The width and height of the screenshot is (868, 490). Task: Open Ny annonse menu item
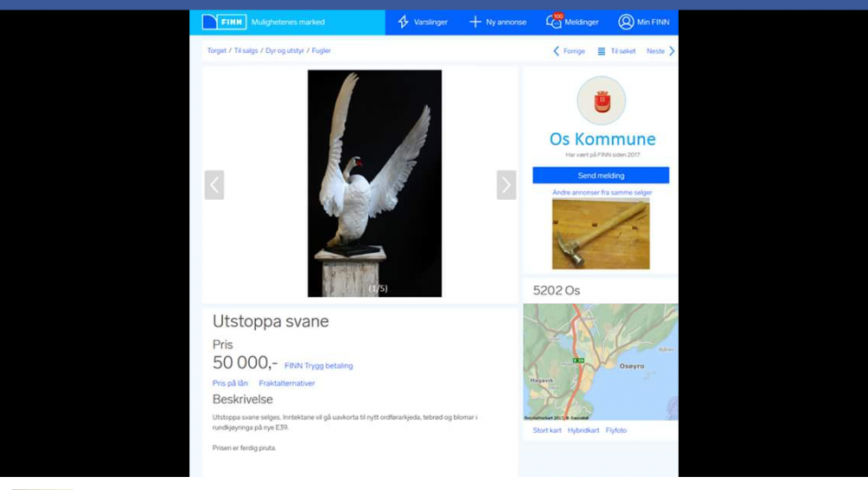tap(497, 23)
